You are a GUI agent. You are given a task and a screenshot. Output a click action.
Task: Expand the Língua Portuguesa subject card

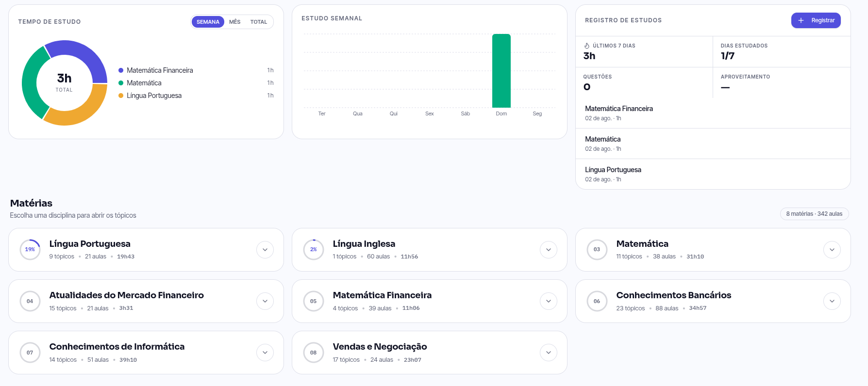click(265, 250)
